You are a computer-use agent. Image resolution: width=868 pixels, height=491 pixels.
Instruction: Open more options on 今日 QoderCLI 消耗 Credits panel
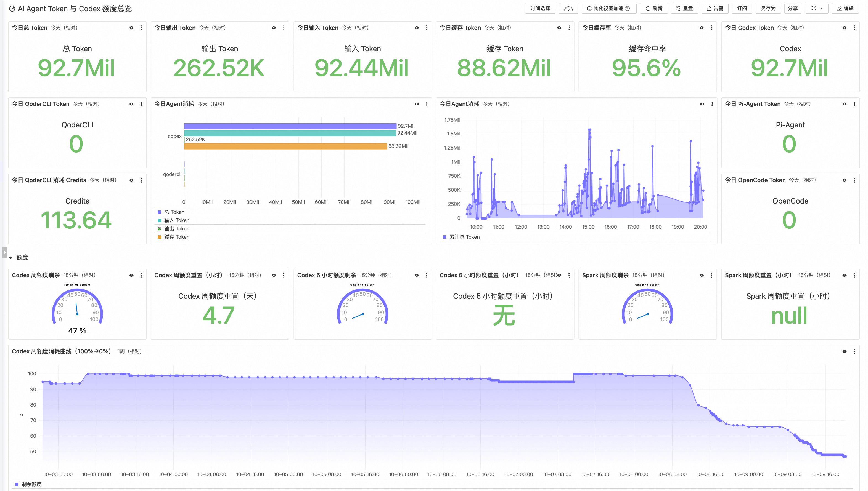[141, 180]
